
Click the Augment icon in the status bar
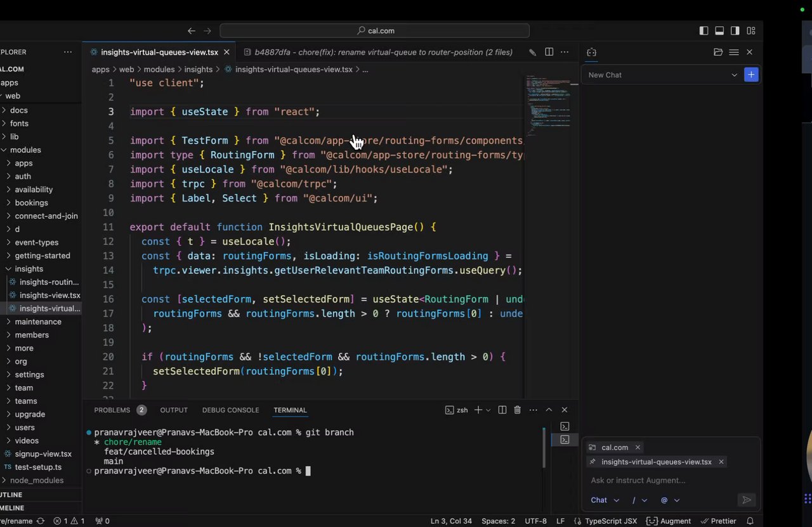669,521
